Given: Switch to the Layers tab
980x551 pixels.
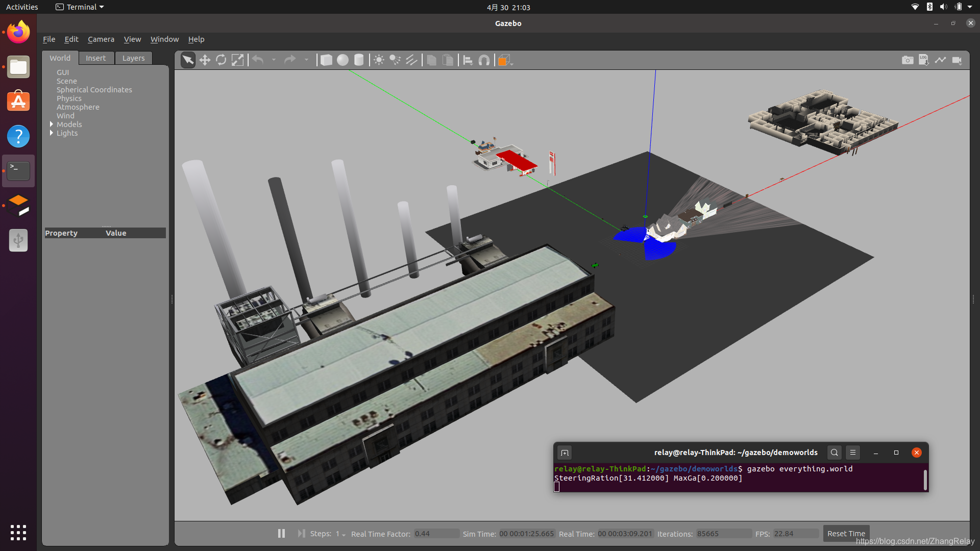Looking at the screenshot, I should coord(134,58).
